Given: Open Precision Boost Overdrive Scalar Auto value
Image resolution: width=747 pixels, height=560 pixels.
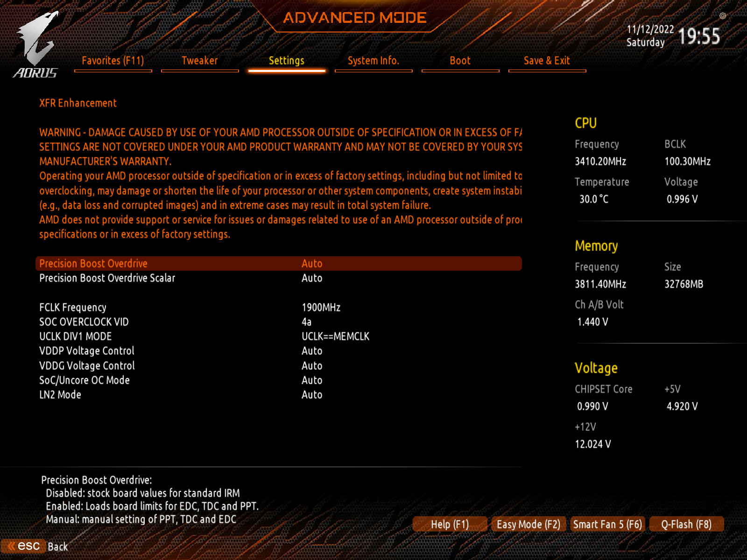Looking at the screenshot, I should tap(312, 278).
